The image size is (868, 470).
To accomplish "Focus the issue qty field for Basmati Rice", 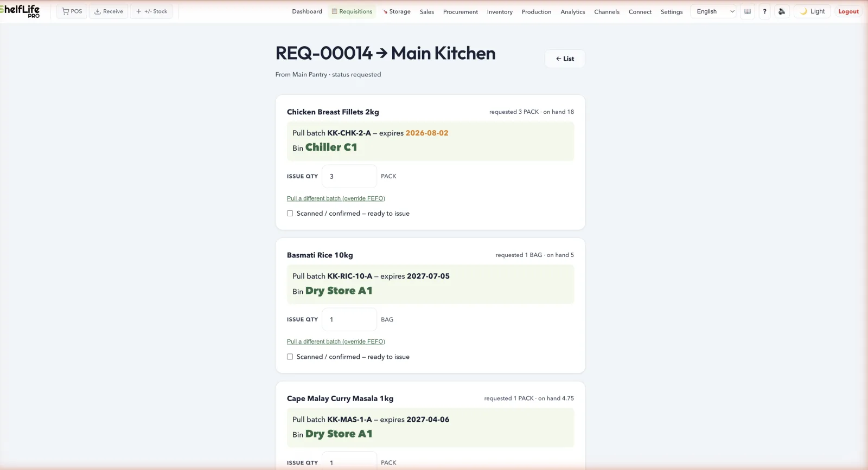I will [x=349, y=319].
